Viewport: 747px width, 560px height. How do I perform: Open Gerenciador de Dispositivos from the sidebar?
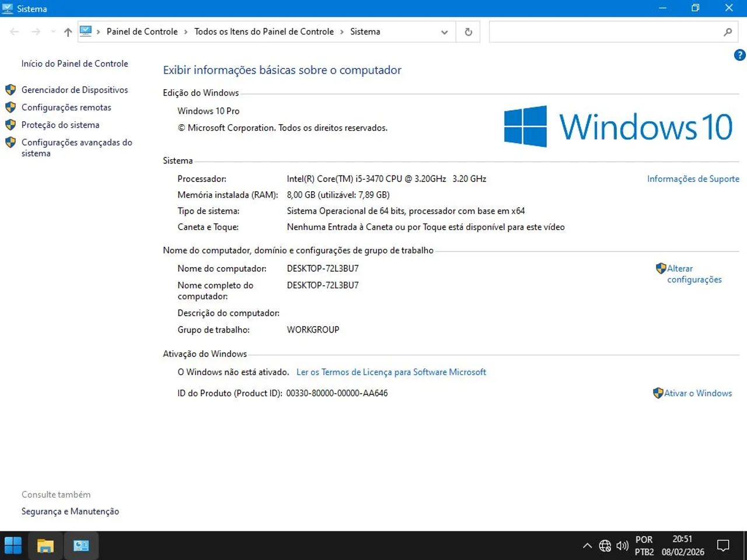pos(75,90)
